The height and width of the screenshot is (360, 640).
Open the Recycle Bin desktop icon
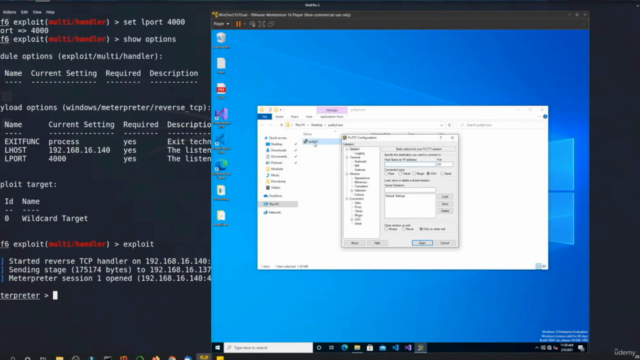click(x=221, y=40)
